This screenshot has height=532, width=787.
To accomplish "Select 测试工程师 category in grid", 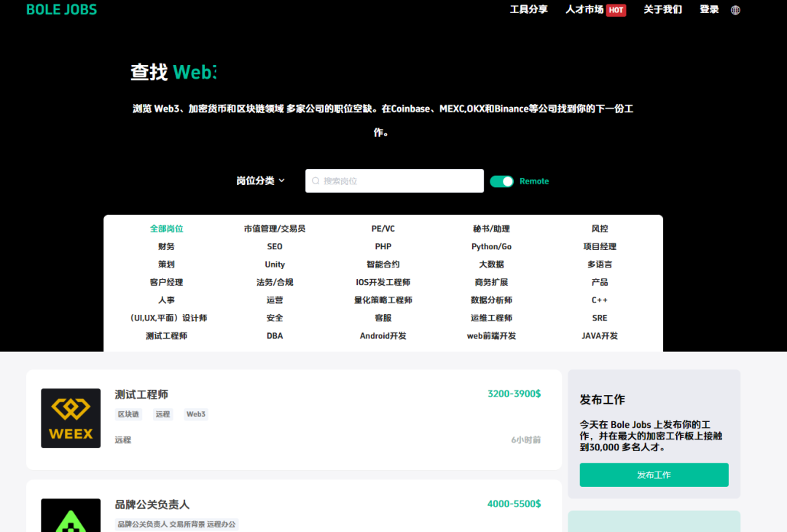I will (167, 336).
